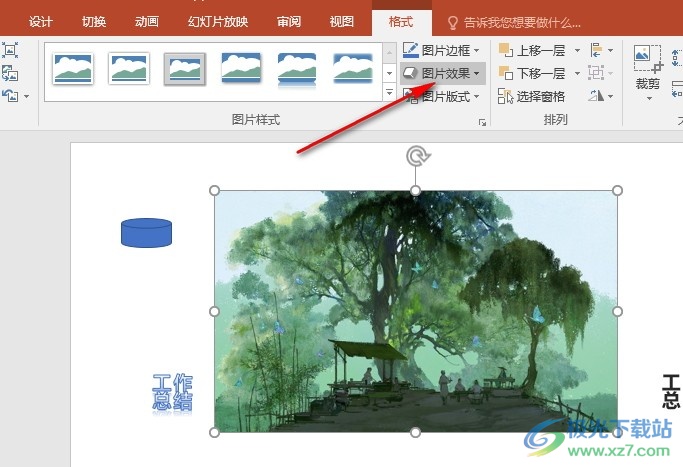683x467 pixels.
Task: Click the 裁剪 crop icon
Action: pyautogui.click(x=648, y=59)
